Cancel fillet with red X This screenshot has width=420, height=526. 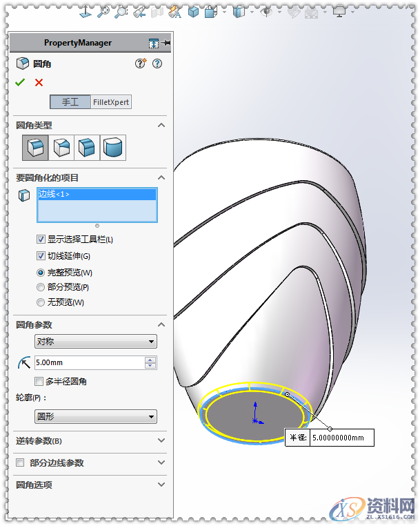(39, 82)
